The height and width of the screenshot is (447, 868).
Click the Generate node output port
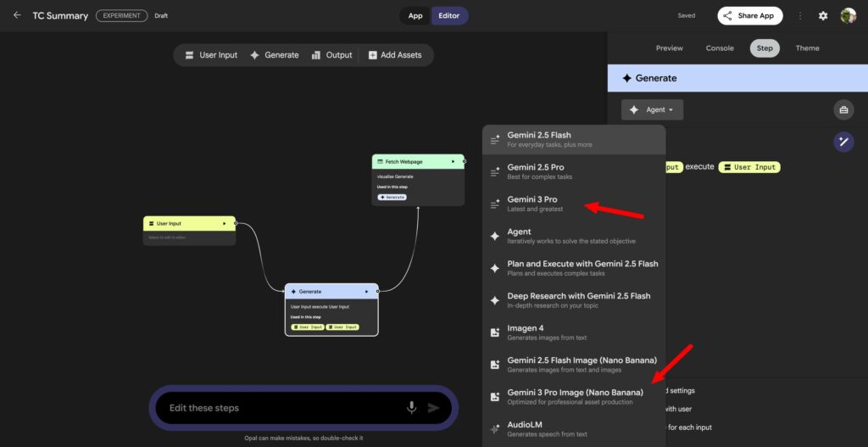(x=377, y=291)
